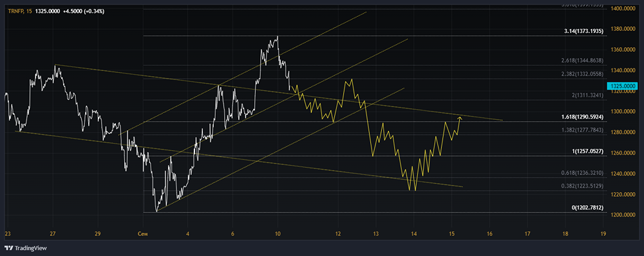Select the 0(1202.7812) Fibonacci level label

pyautogui.click(x=587, y=208)
